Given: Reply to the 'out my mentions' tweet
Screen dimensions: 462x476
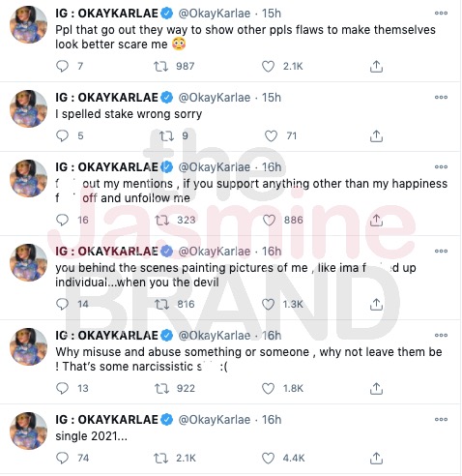Looking at the screenshot, I should coord(62,220).
